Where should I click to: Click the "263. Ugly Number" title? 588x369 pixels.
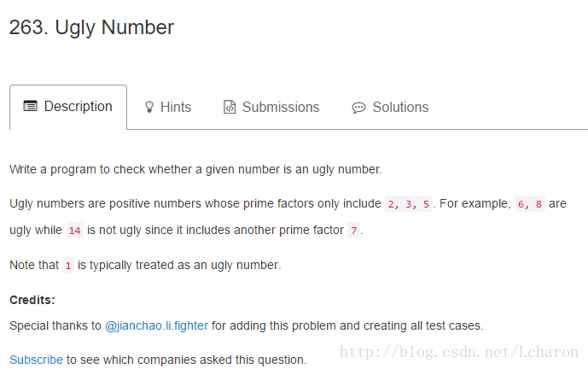(91, 27)
